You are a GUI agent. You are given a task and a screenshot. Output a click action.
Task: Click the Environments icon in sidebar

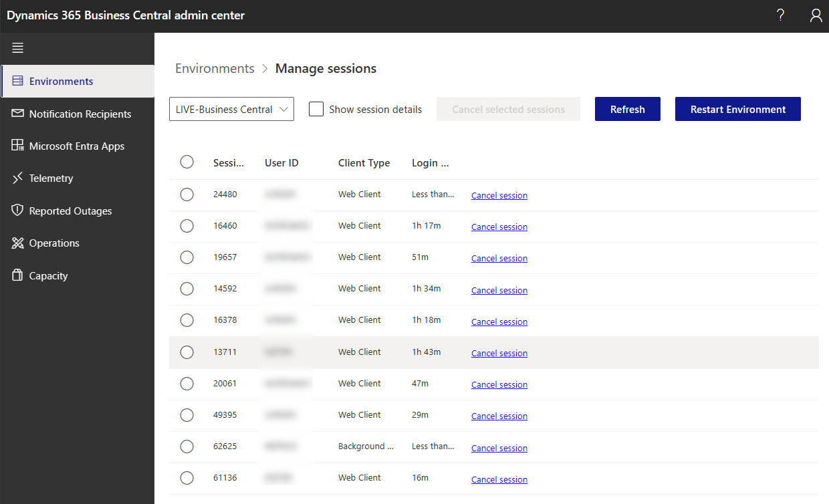(18, 82)
